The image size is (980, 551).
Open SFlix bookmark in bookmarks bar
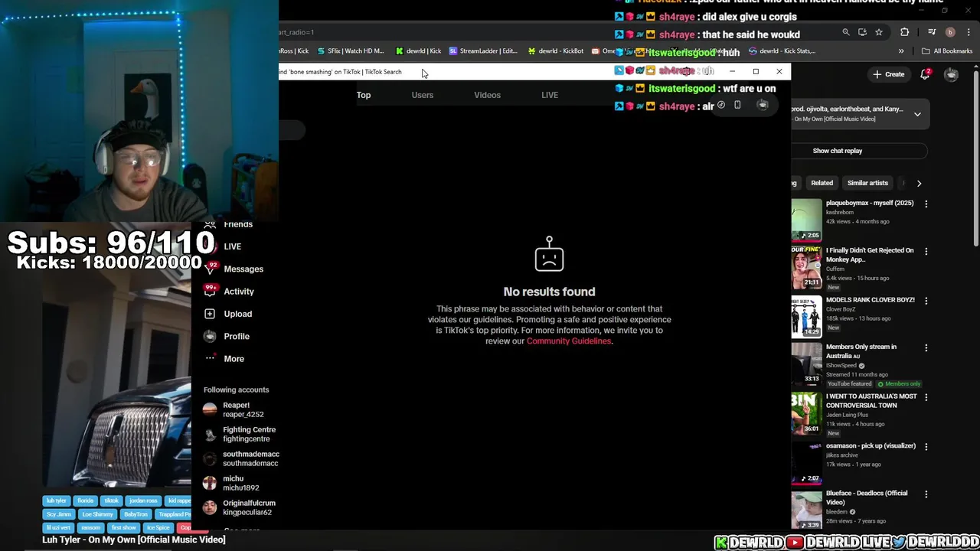350,51
